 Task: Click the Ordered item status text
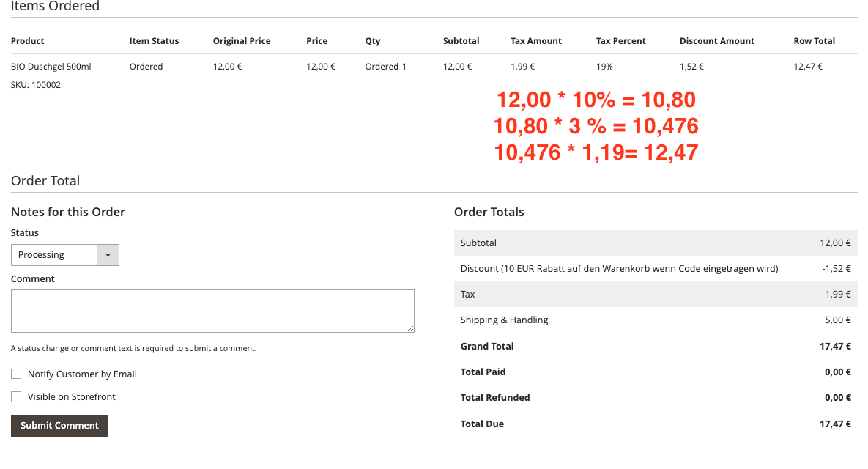(146, 66)
